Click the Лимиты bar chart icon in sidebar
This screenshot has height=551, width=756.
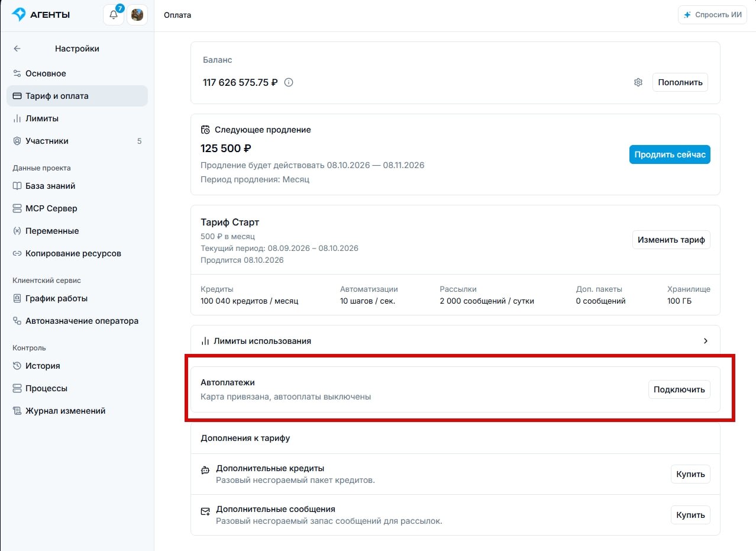[x=17, y=118]
